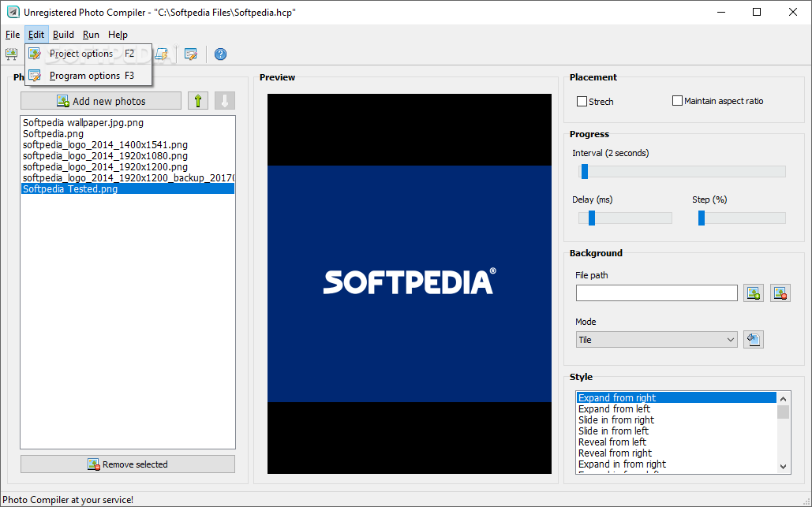Viewport: 812px width, 507px height.
Task: Open the Build menu
Action: click(x=63, y=35)
